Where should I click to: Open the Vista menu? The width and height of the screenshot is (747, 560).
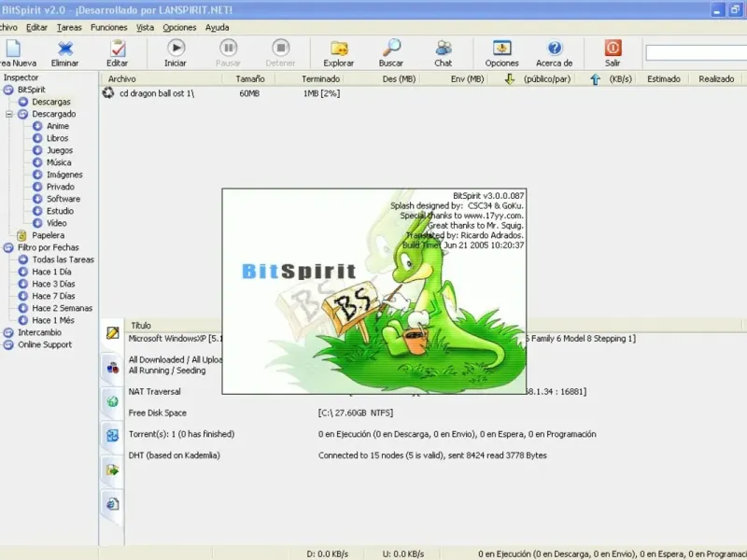(145, 28)
